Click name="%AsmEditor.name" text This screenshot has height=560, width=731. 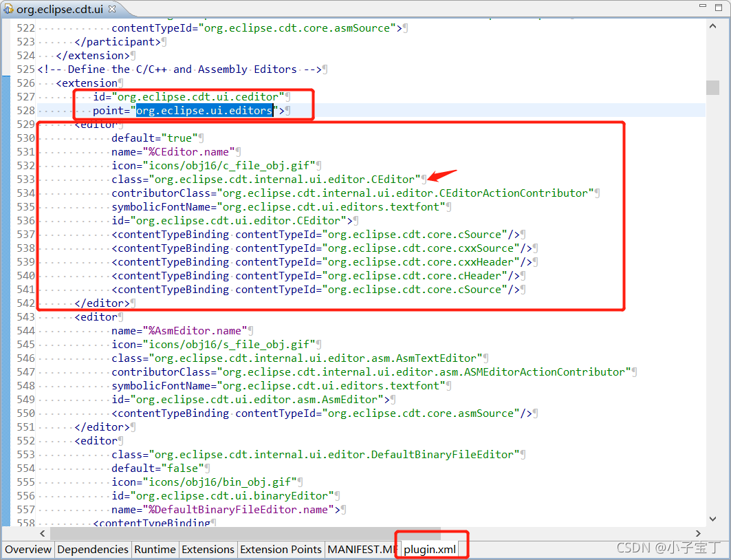(179, 331)
